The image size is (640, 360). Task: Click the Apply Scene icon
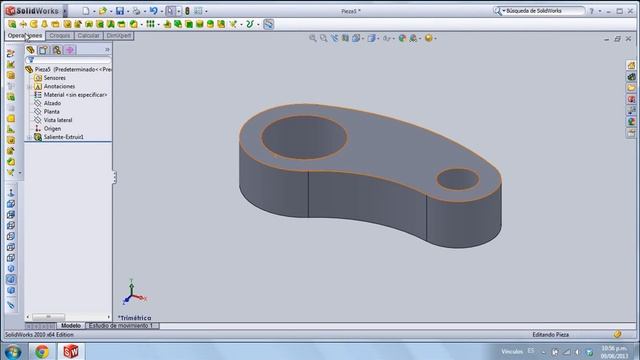pos(413,38)
